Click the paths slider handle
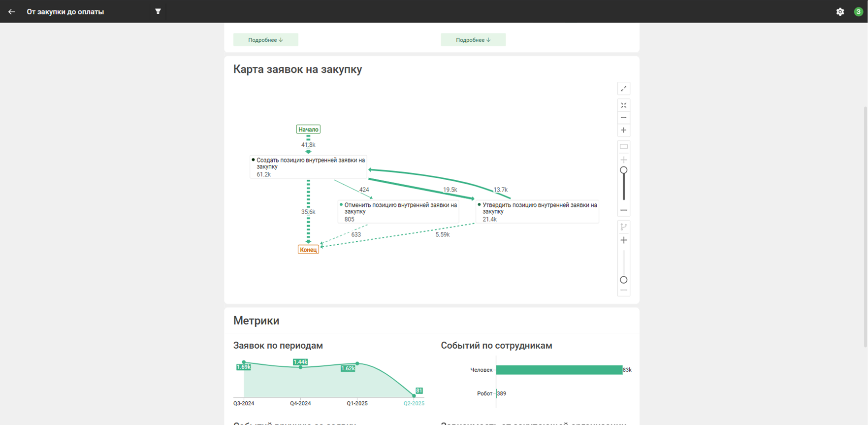Viewport: 868px width, 425px height. point(624,280)
